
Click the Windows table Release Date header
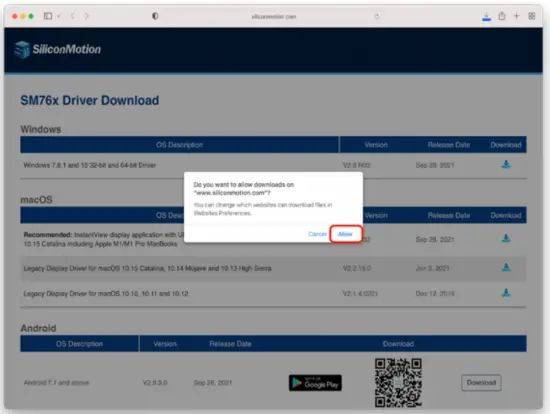tap(449, 145)
